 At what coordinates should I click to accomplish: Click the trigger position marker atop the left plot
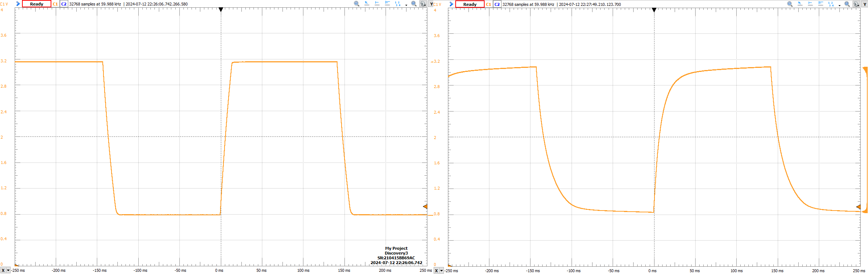(221, 10)
